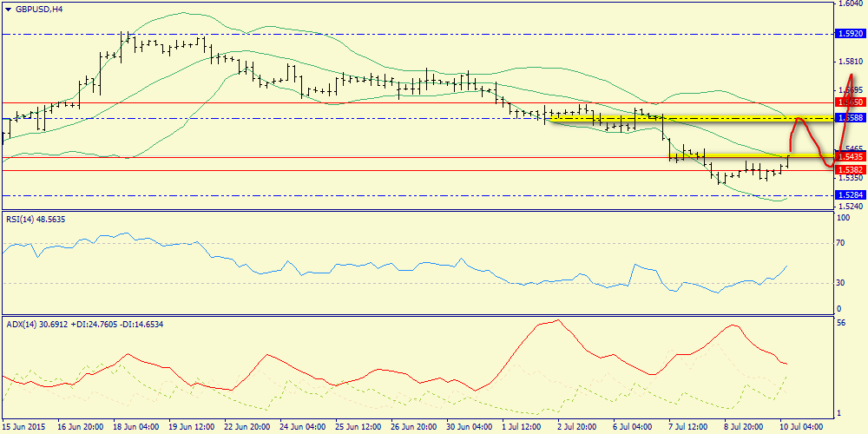
Task: Click the GBPUSD,H4 chart title text
Action: 40,9
